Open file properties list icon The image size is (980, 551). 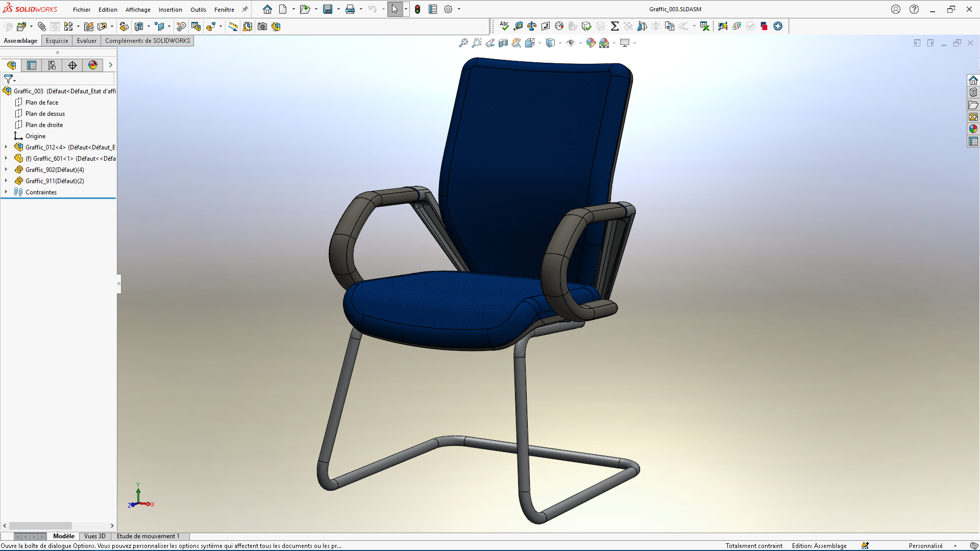pos(433,9)
